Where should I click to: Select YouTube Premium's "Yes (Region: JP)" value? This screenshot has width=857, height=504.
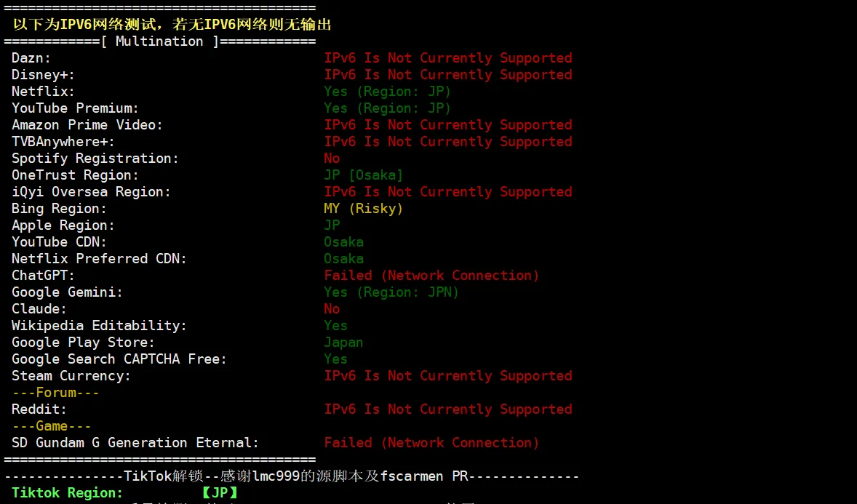(388, 108)
